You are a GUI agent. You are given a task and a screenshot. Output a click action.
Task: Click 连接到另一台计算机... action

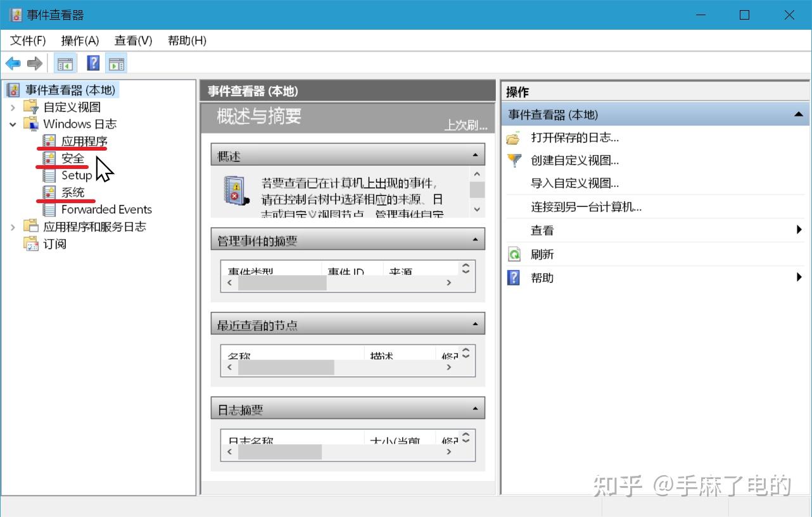pos(586,207)
